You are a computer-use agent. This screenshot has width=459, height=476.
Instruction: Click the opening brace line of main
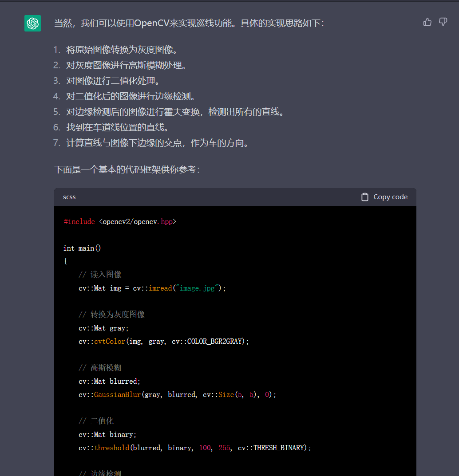[x=66, y=261]
